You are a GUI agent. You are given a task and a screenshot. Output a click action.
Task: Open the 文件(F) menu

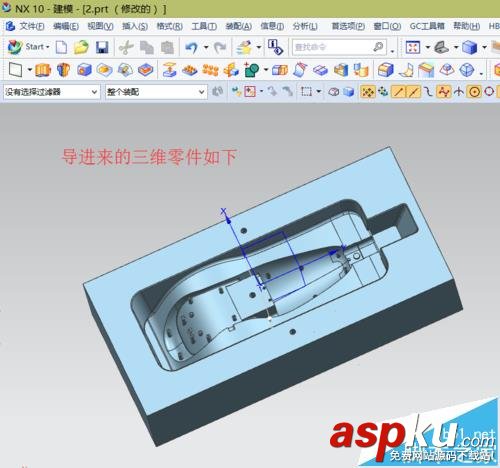coord(32,26)
